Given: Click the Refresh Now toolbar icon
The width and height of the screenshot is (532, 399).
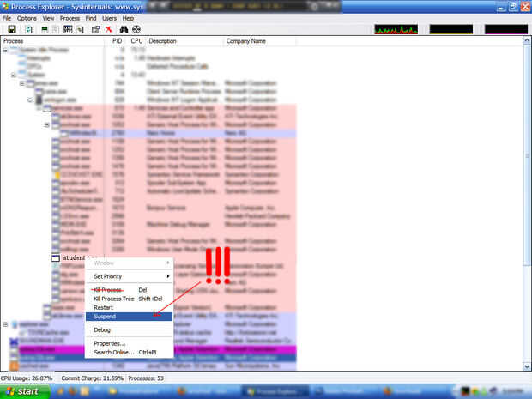Looking at the screenshot, I should click(x=29, y=29).
